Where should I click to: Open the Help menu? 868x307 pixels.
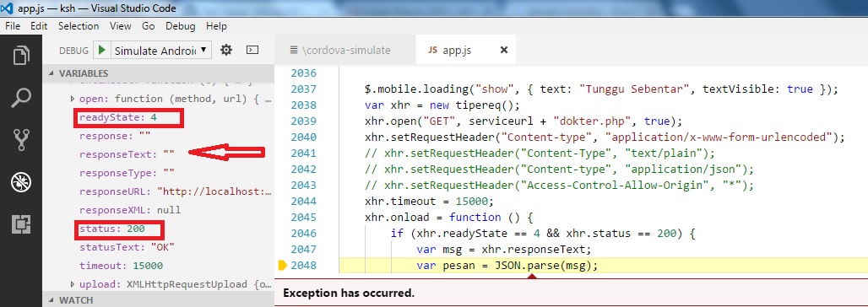(x=216, y=26)
